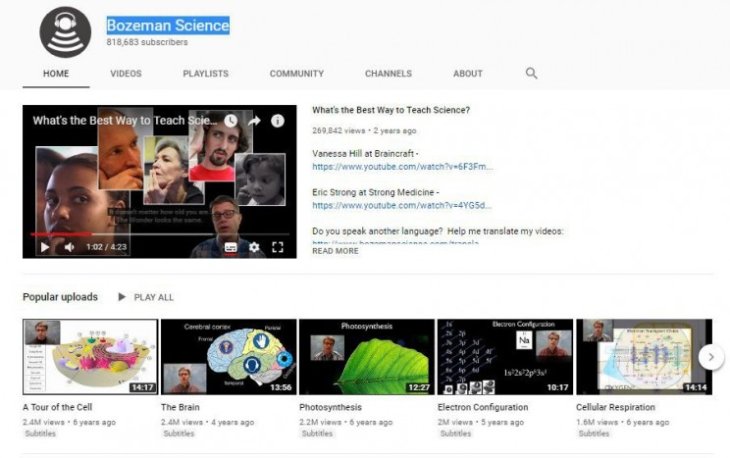This screenshot has height=458, width=730.
Task: Open the video info icon
Action: click(x=278, y=121)
